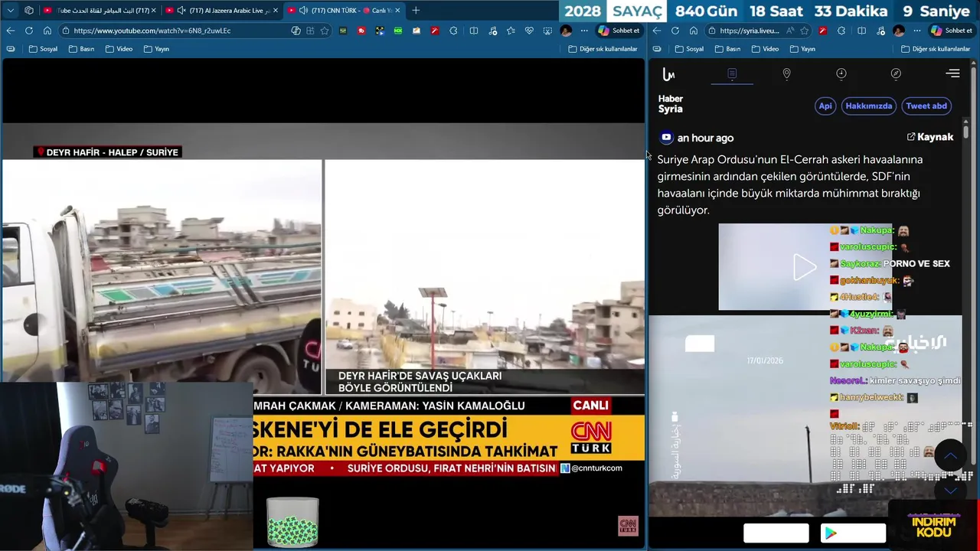Viewport: 980px width, 551px height.
Task: Mute the CNN TÜRK tab audio icon
Action: click(303, 10)
